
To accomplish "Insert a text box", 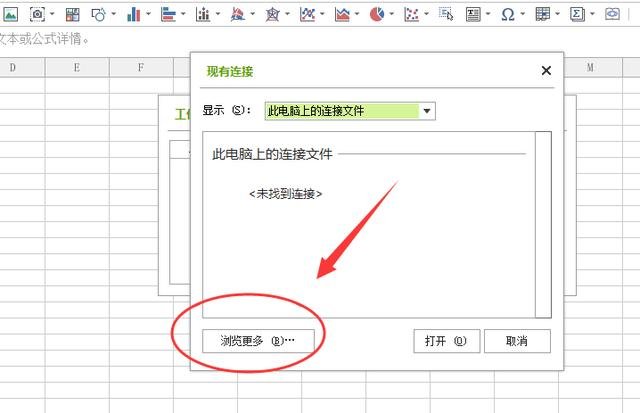I will 473,15.
